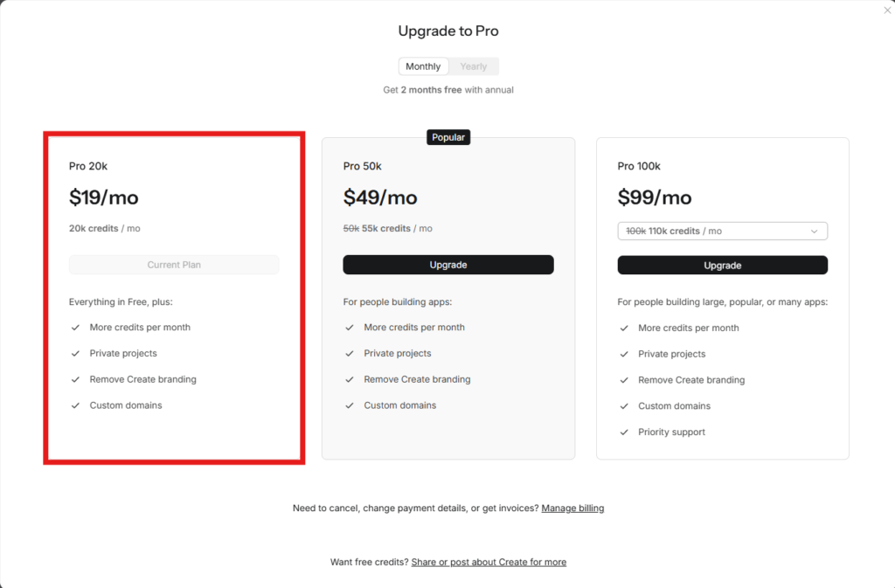Select the Pro 20k plan title

click(x=88, y=166)
